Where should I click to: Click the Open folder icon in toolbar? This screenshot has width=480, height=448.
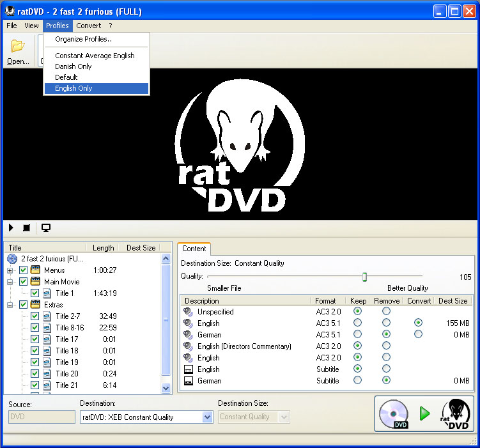point(17,47)
